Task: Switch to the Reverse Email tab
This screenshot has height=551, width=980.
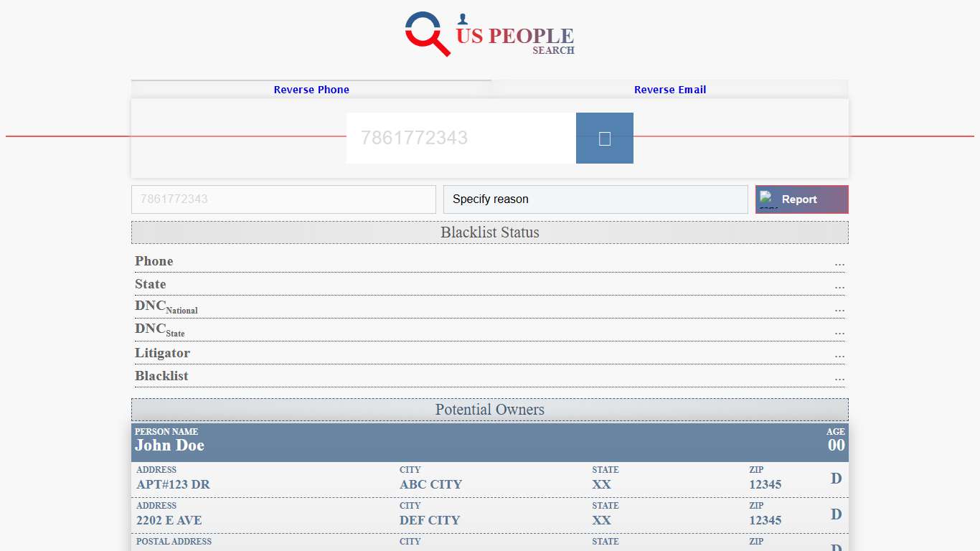Action: pos(669,89)
